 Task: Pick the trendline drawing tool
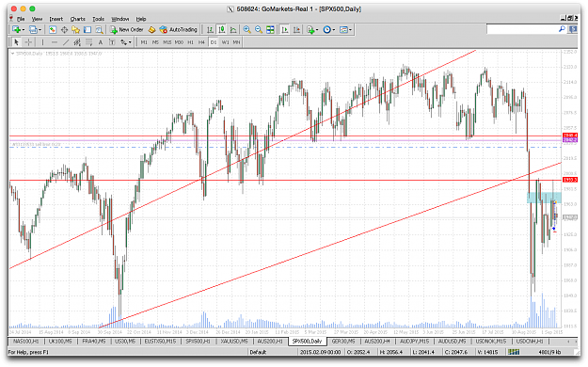click(x=66, y=42)
